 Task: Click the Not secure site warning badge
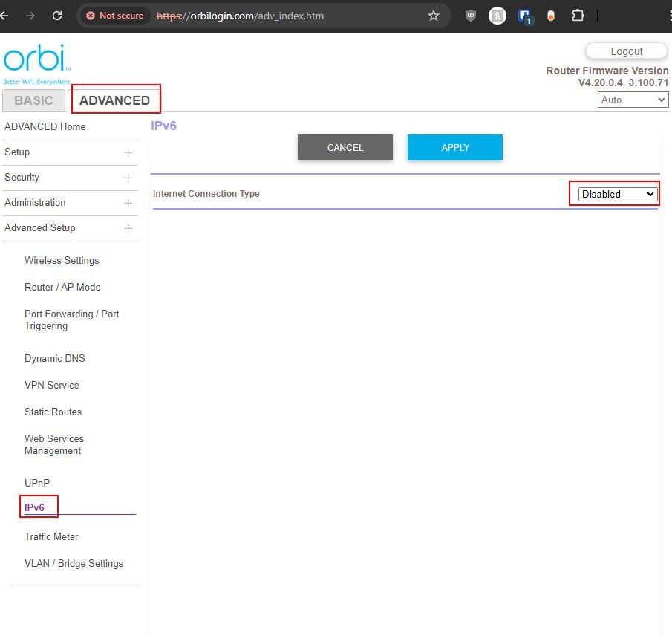coord(114,16)
